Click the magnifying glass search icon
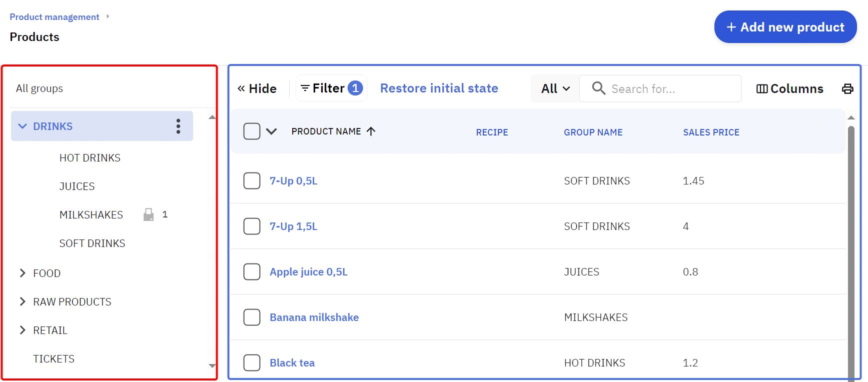Image resolution: width=868 pixels, height=382 pixels. tap(598, 88)
